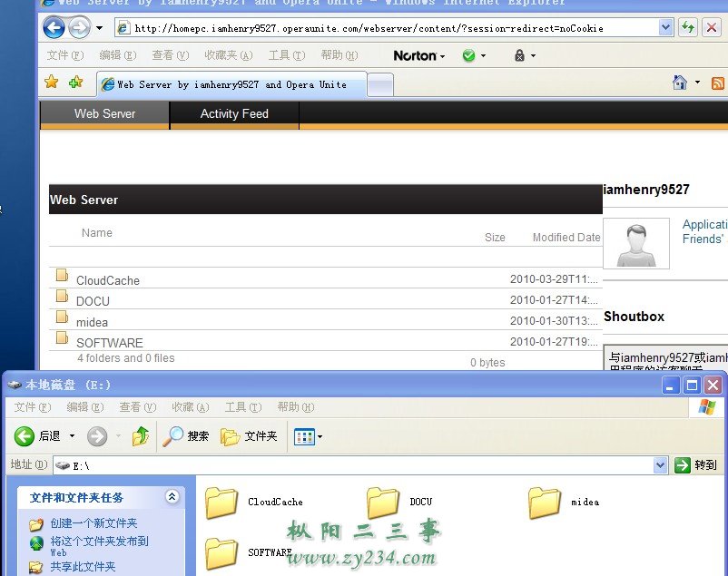Click the IE refresh button
728x576 pixels.
[x=688, y=28]
